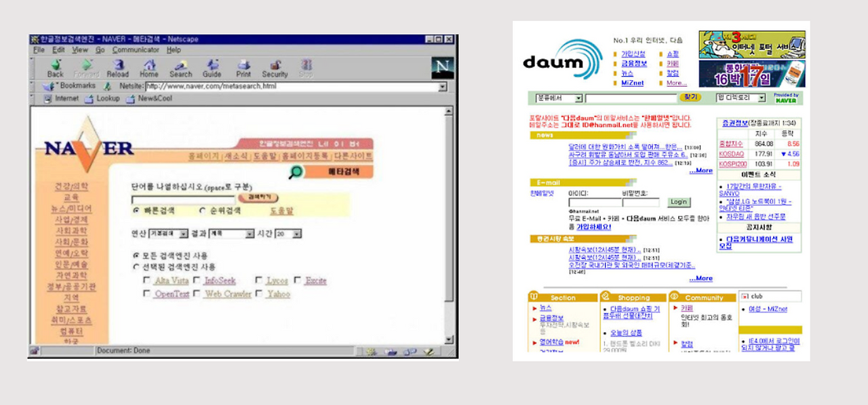Image resolution: width=868 pixels, height=405 pixels.
Task: Click the Netsite URL address field
Action: pyautogui.click(x=292, y=87)
